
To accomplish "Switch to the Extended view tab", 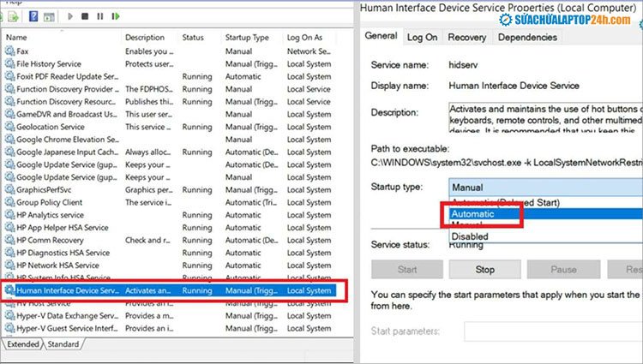I will point(22,344).
